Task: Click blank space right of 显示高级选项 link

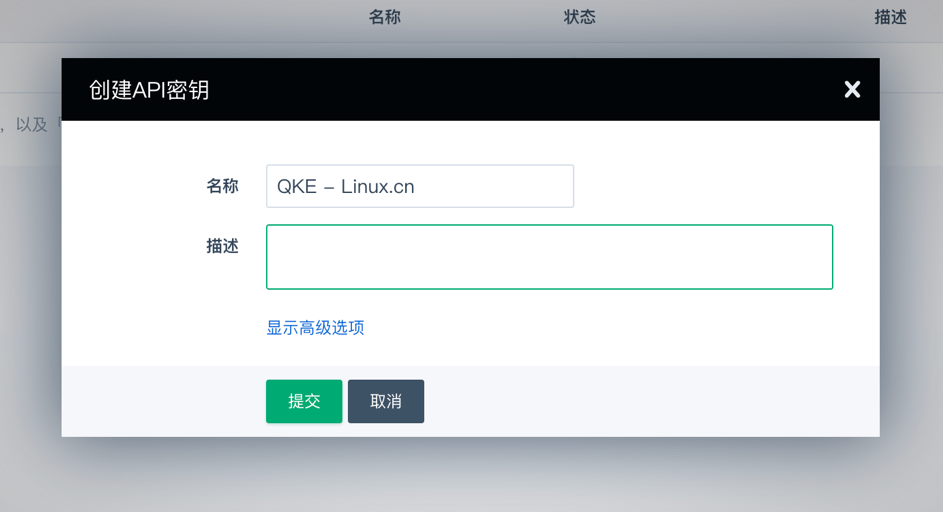Action: (600, 328)
